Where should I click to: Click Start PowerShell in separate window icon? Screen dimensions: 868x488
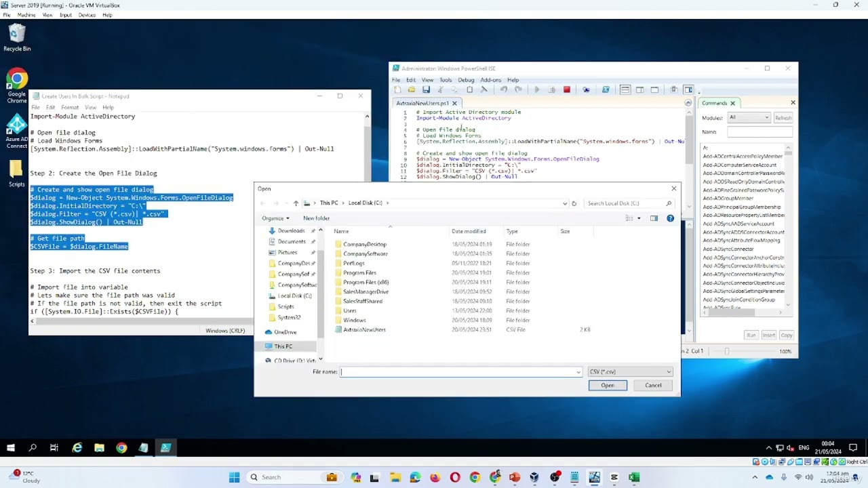coord(606,89)
